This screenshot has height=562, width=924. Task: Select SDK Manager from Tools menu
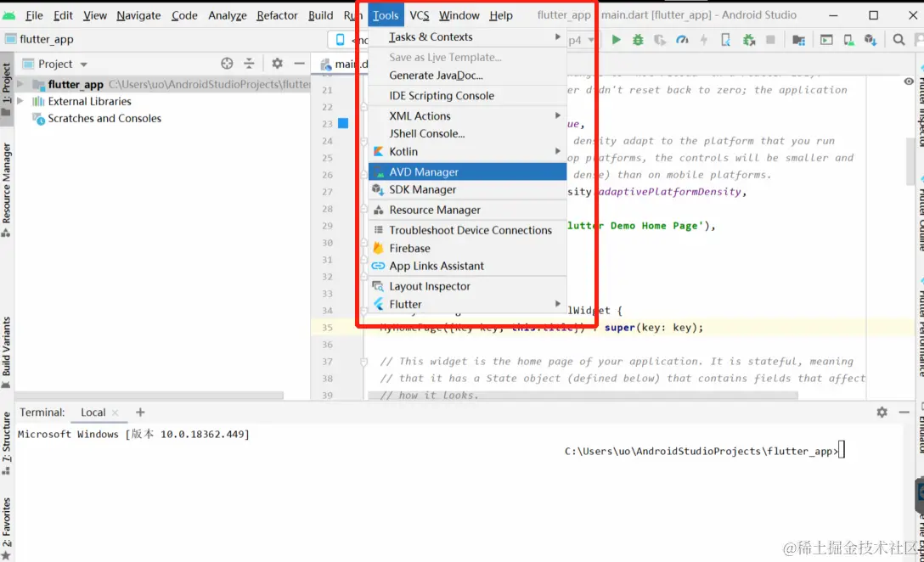[x=467, y=189]
